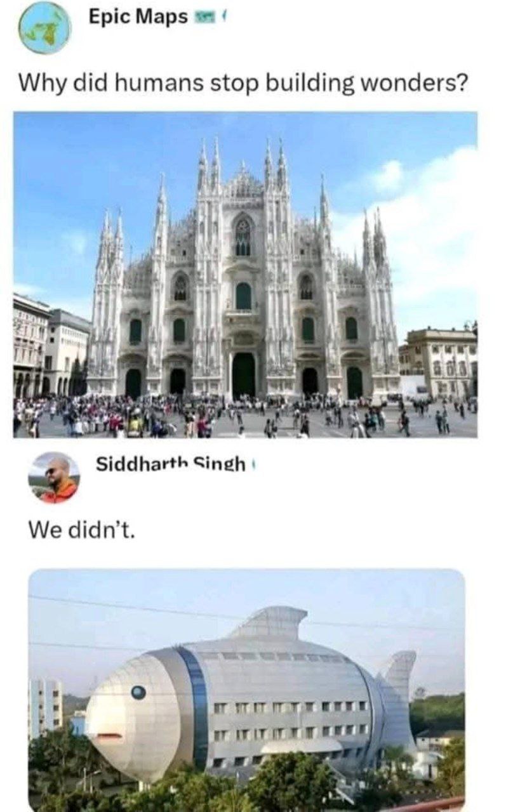Click the cathedral's large central upper window

pyautogui.click(x=243, y=237)
